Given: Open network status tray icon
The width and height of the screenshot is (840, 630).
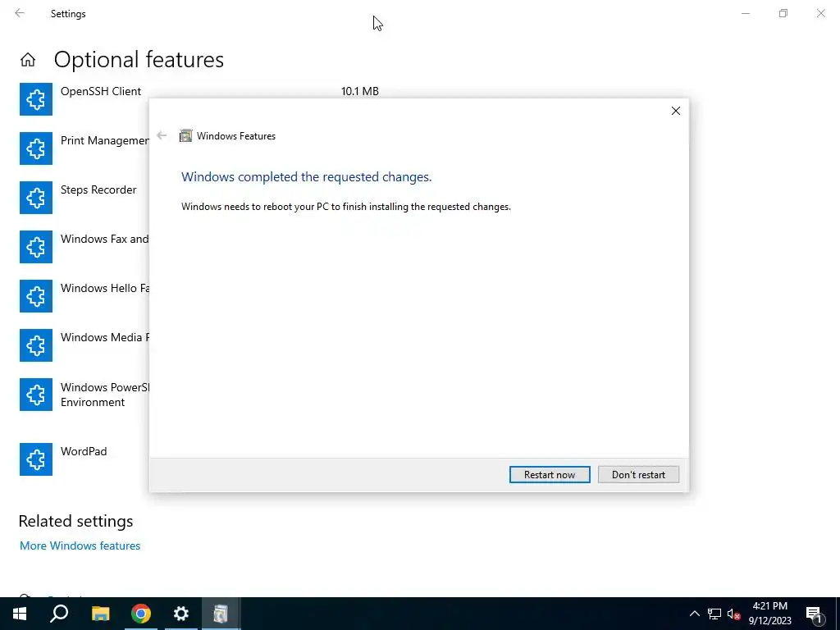Looking at the screenshot, I should (x=714, y=614).
